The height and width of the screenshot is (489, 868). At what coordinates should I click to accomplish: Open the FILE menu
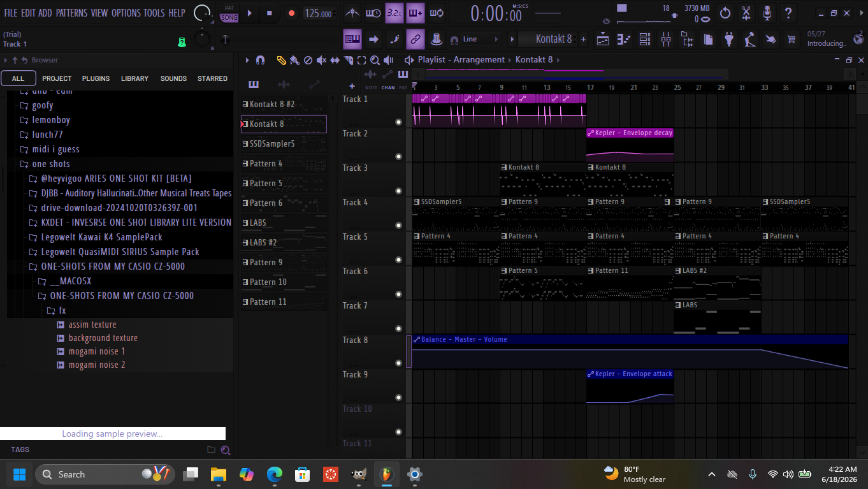tap(11, 13)
